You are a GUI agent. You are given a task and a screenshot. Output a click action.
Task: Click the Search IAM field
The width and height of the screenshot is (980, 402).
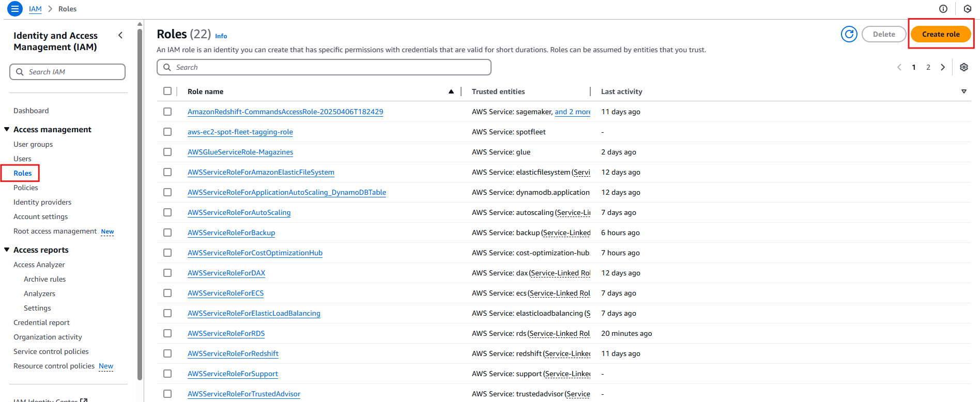67,72
